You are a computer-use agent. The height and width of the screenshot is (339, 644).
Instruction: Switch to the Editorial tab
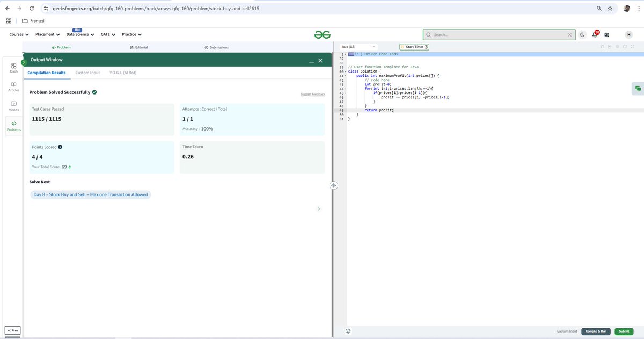pos(139,47)
